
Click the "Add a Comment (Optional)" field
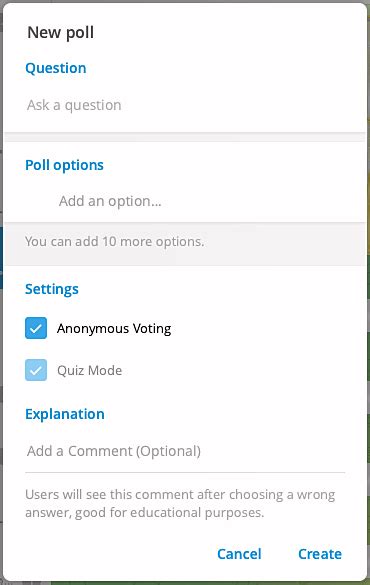tap(185, 451)
